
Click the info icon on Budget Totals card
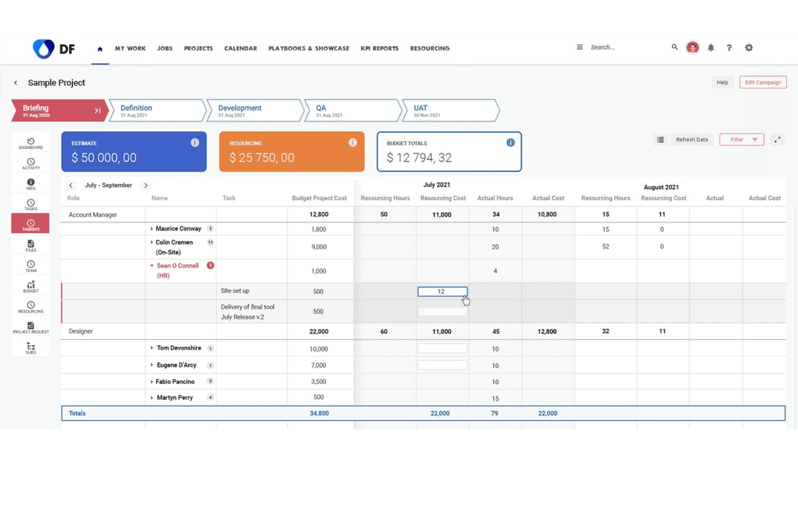(510, 142)
